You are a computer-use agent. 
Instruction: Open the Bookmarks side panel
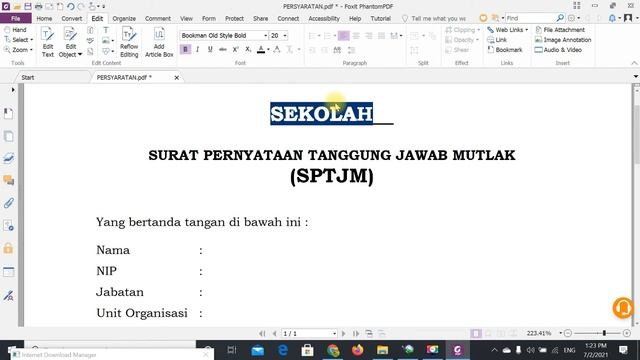click(8, 113)
